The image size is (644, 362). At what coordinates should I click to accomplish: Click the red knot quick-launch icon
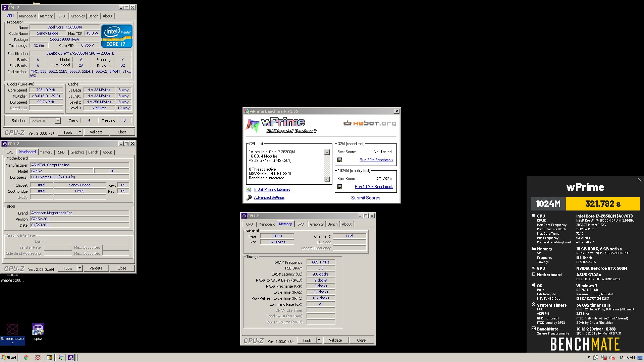click(x=38, y=358)
